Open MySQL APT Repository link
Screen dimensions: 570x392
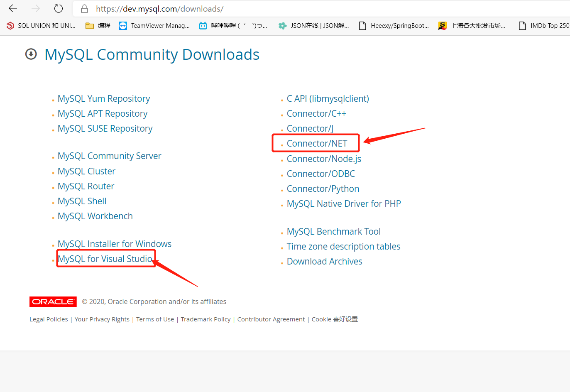(x=103, y=113)
